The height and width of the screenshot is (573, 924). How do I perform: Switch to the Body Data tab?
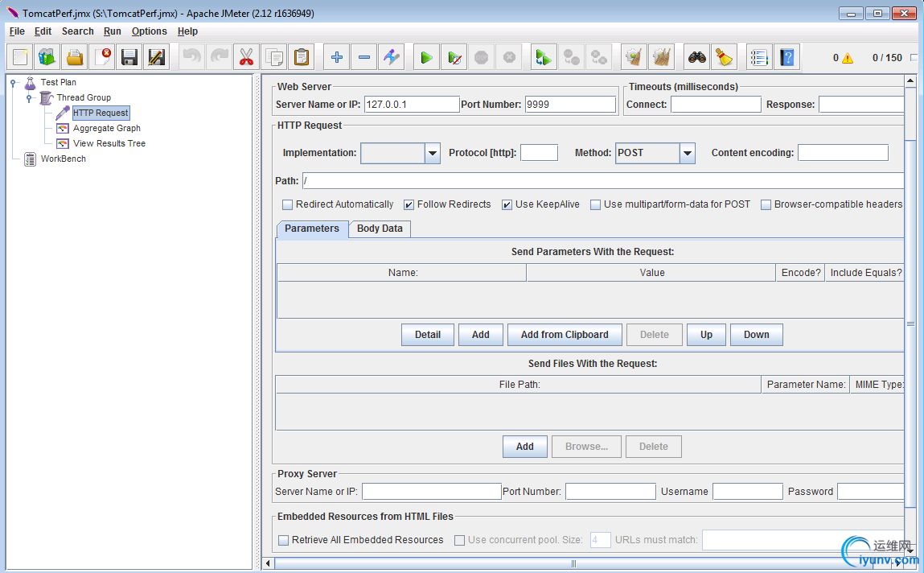[380, 229]
